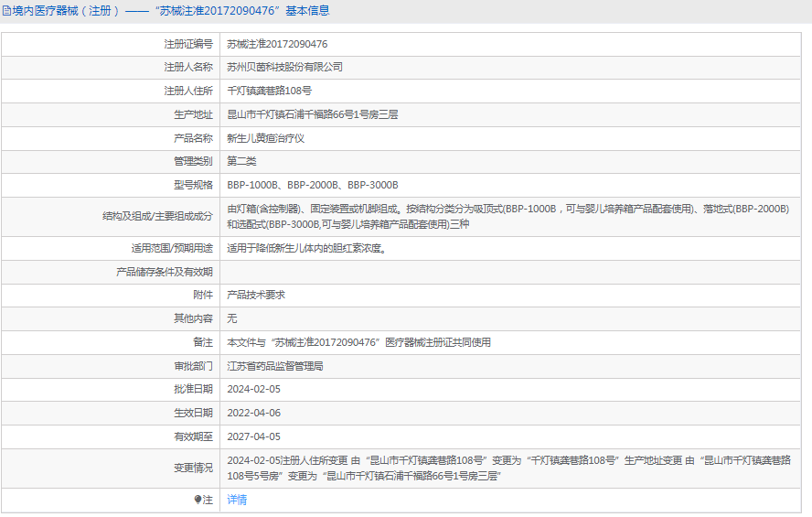Select the attachment value 产品技术要求
The image size is (812, 517).
[x=256, y=296]
